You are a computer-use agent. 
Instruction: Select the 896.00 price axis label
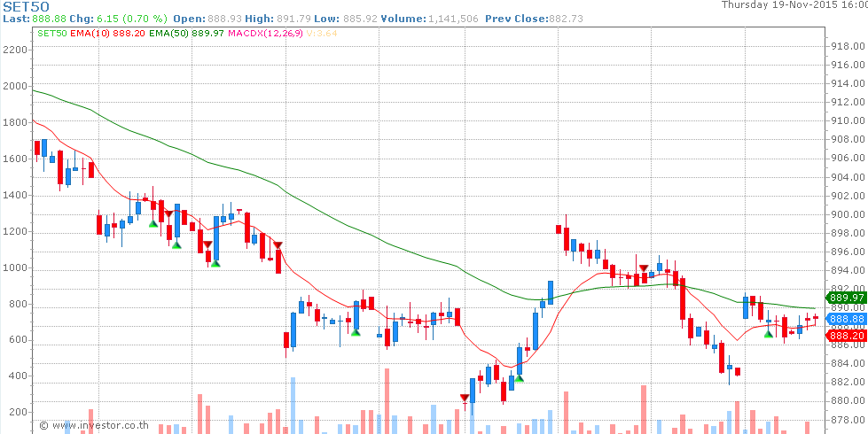click(x=848, y=252)
